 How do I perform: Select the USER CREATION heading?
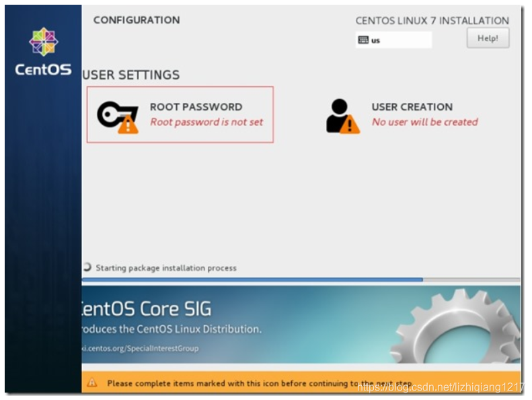412,106
